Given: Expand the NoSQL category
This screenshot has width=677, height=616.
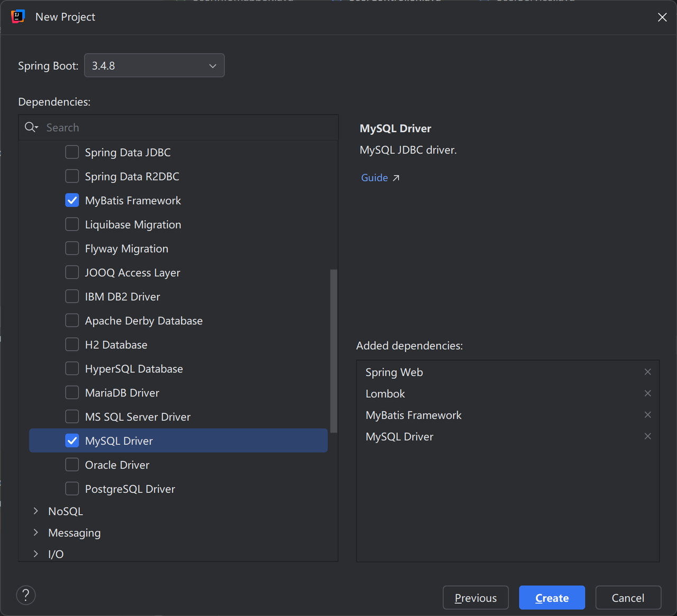Looking at the screenshot, I should (x=36, y=511).
